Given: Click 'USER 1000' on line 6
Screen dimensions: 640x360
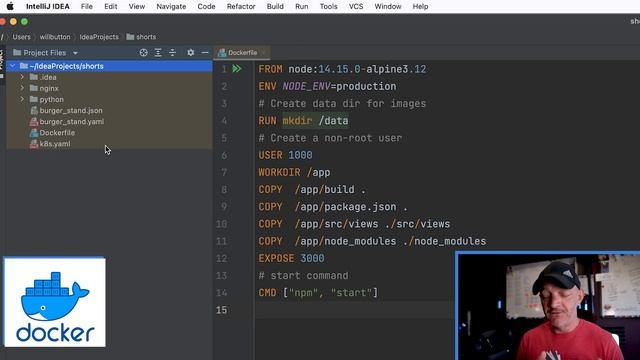Looking at the screenshot, I should (285, 155).
